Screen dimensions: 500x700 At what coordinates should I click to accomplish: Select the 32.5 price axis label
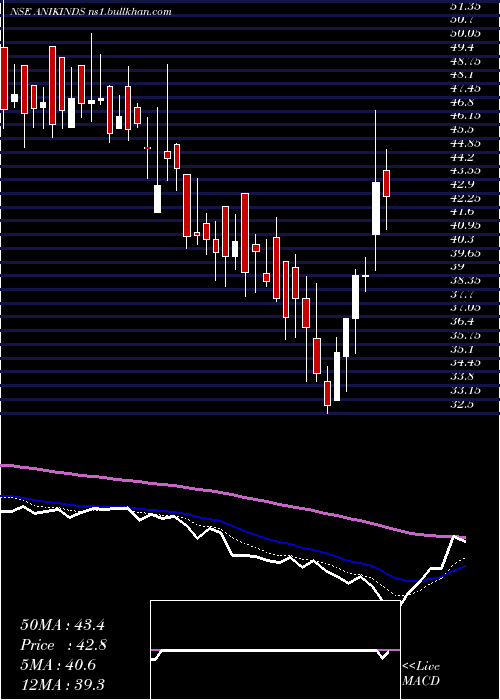[x=462, y=404]
